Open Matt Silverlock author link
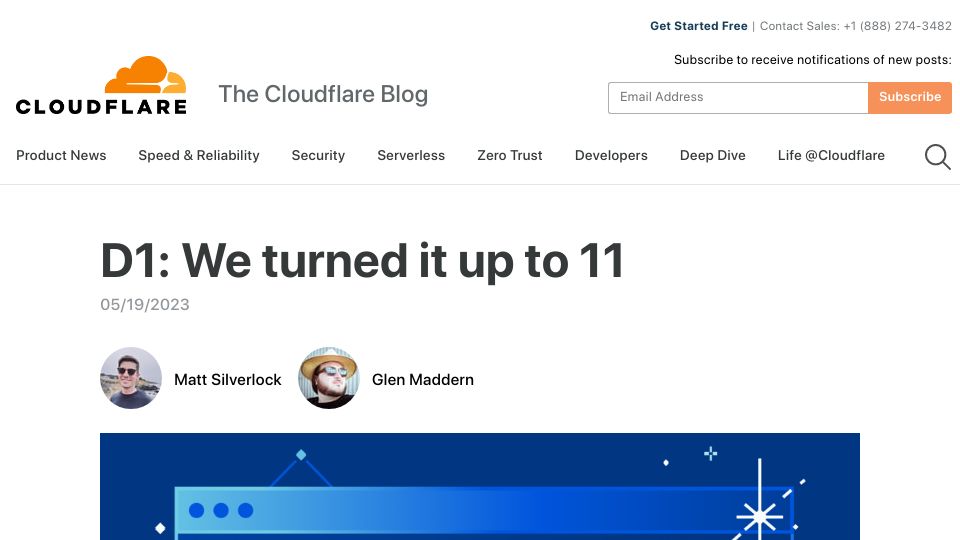The image size is (960, 540). pyautogui.click(x=228, y=380)
